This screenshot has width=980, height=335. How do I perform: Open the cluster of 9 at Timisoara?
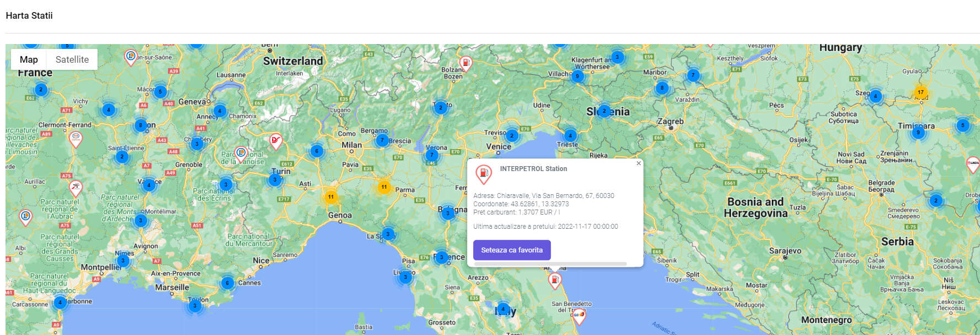(x=918, y=132)
